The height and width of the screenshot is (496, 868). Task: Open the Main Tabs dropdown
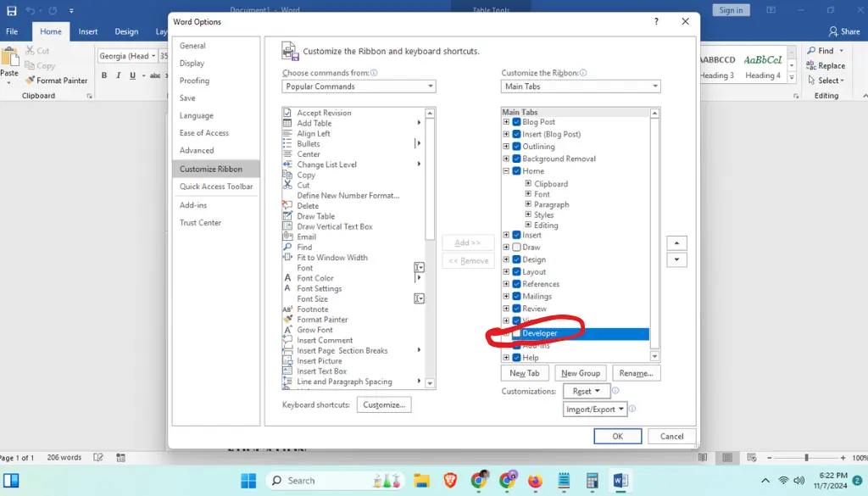(x=581, y=86)
